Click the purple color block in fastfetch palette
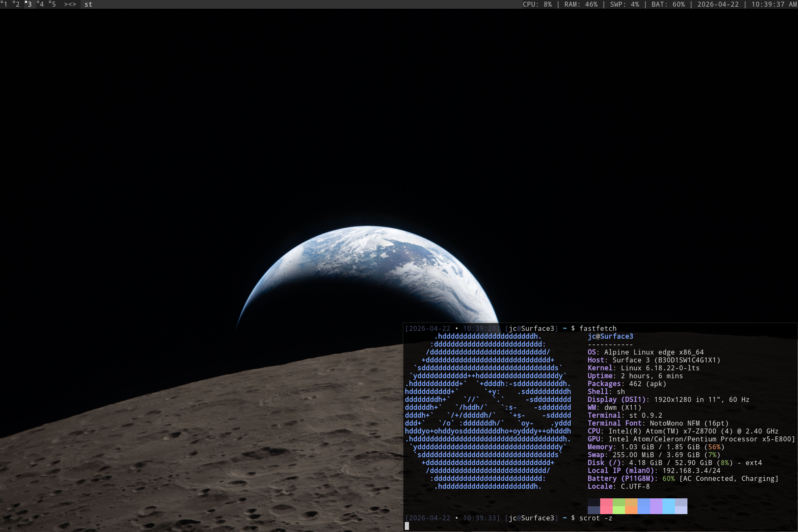The width and height of the screenshot is (798, 532). (656, 506)
